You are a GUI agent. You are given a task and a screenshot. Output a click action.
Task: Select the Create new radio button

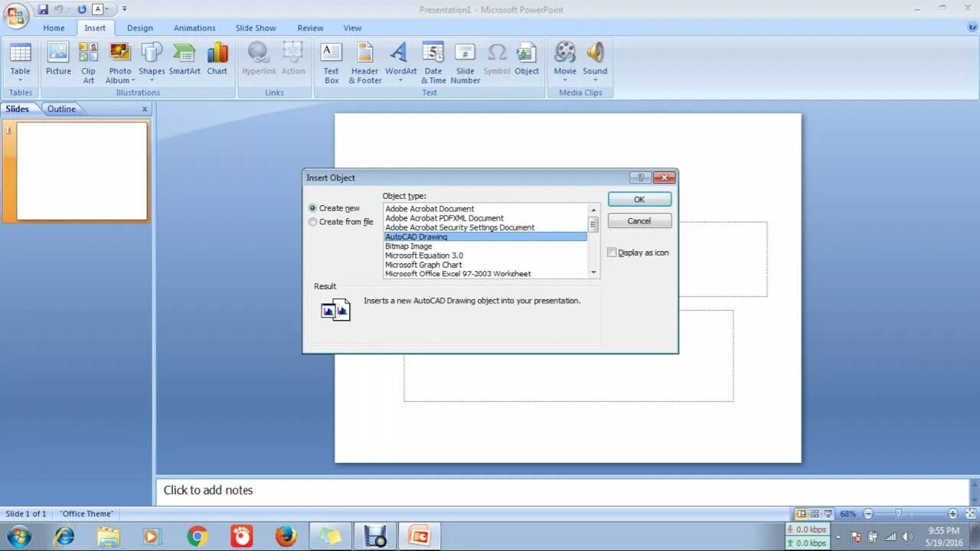point(312,208)
